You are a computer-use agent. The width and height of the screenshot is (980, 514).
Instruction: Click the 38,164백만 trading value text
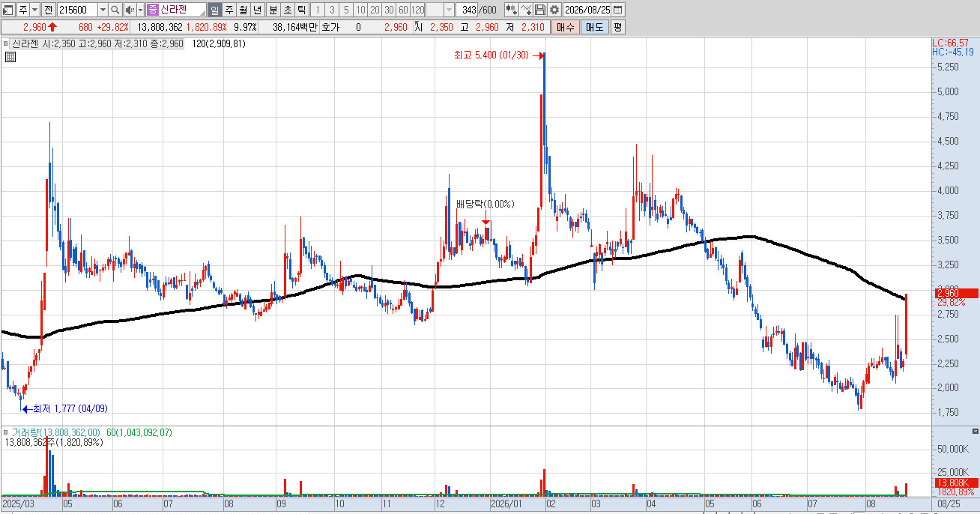point(295,27)
